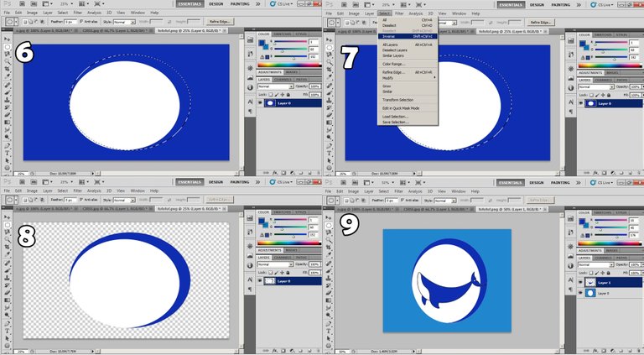Image resolution: width=644 pixels, height=355 pixels.
Task: Open tool preset picker arrow in screenshot 8
Action: pyautogui.click(x=16, y=200)
